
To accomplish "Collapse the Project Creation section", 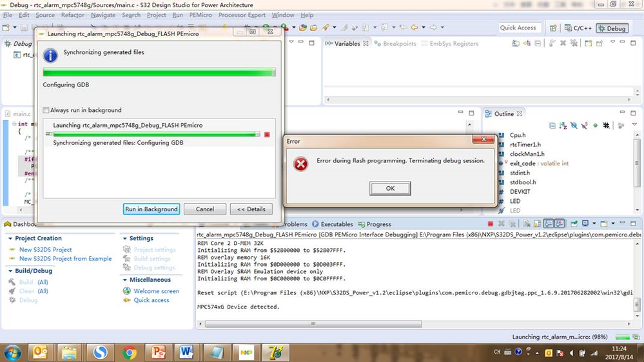I will tap(10, 238).
